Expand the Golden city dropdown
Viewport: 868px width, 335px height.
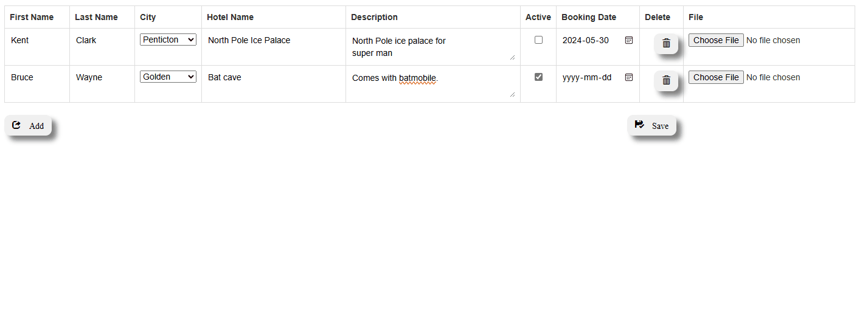point(168,77)
